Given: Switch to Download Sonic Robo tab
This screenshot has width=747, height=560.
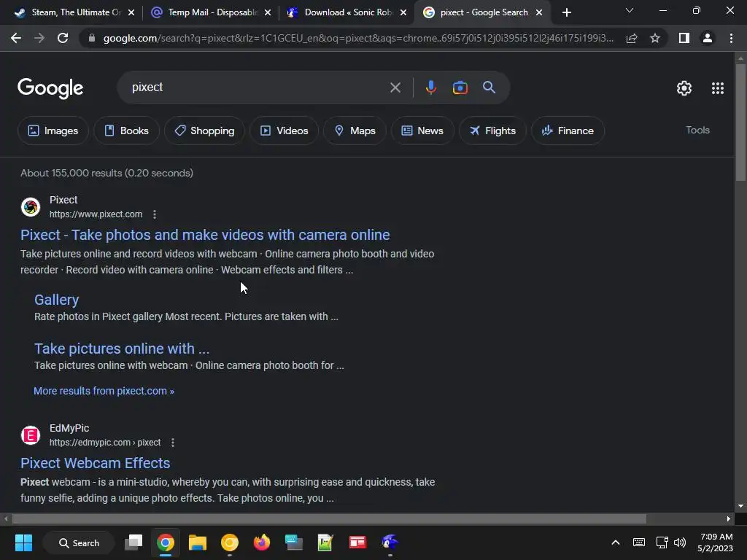Looking at the screenshot, I should (347, 12).
